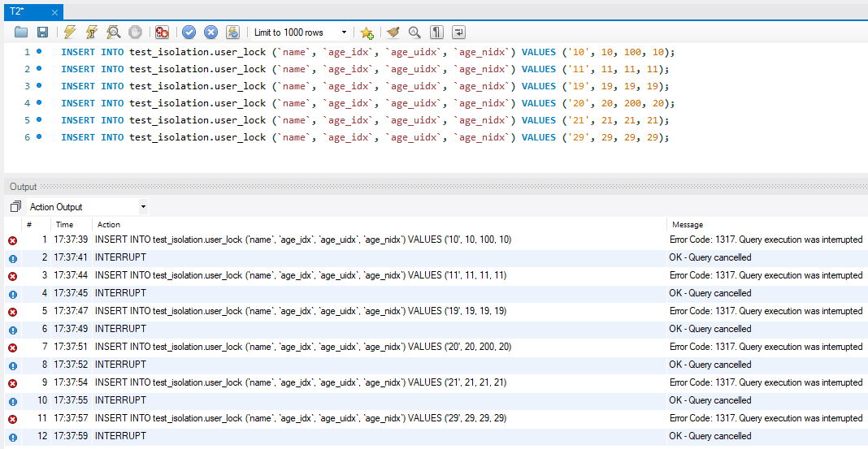This screenshot has height=449, width=868.
Task: Toggle stop-on-error script execution icon
Action: pos(162,32)
